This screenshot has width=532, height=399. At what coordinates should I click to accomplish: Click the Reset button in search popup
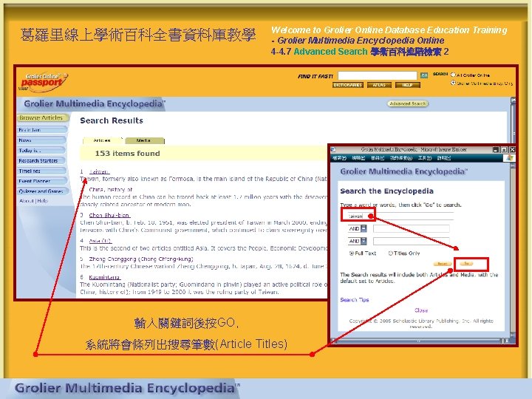[x=442, y=264]
